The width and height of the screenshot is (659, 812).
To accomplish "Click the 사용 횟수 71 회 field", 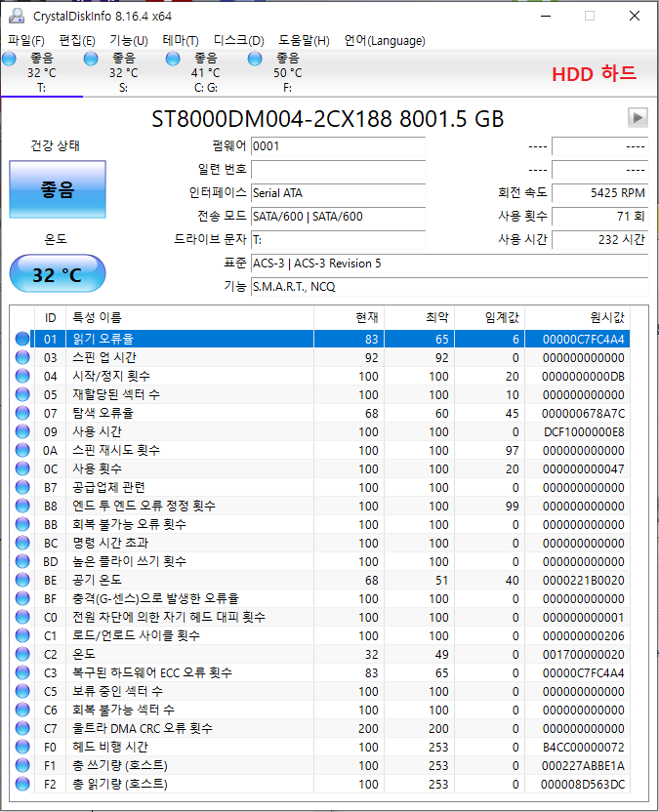I will pyautogui.click(x=600, y=216).
